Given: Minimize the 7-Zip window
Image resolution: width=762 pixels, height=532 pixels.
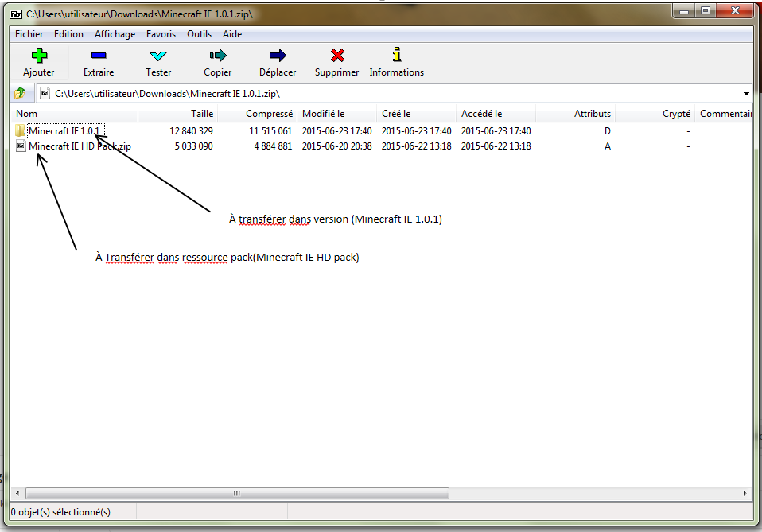Looking at the screenshot, I should click(x=684, y=11).
